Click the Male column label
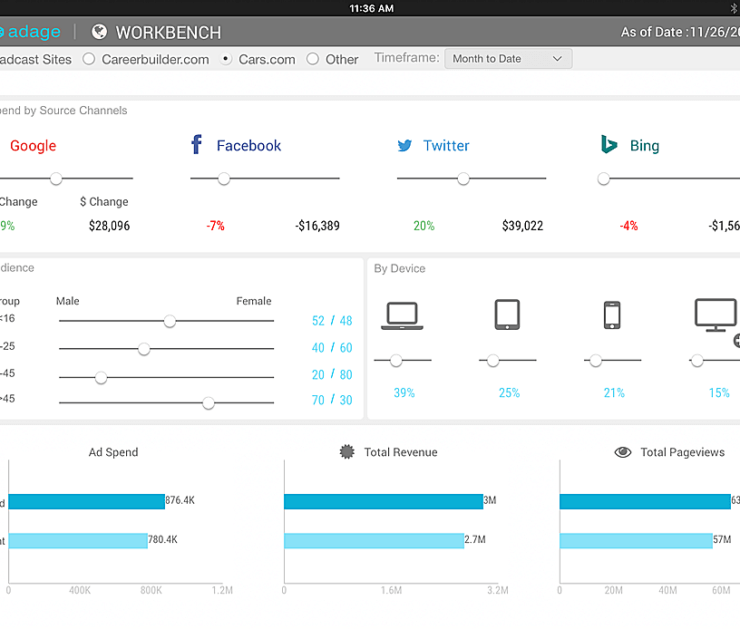 pos(67,301)
